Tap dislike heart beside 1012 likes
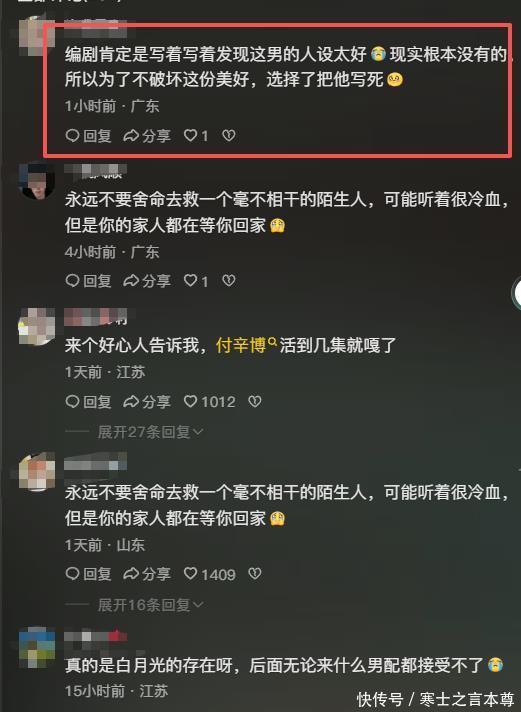 tap(255, 401)
